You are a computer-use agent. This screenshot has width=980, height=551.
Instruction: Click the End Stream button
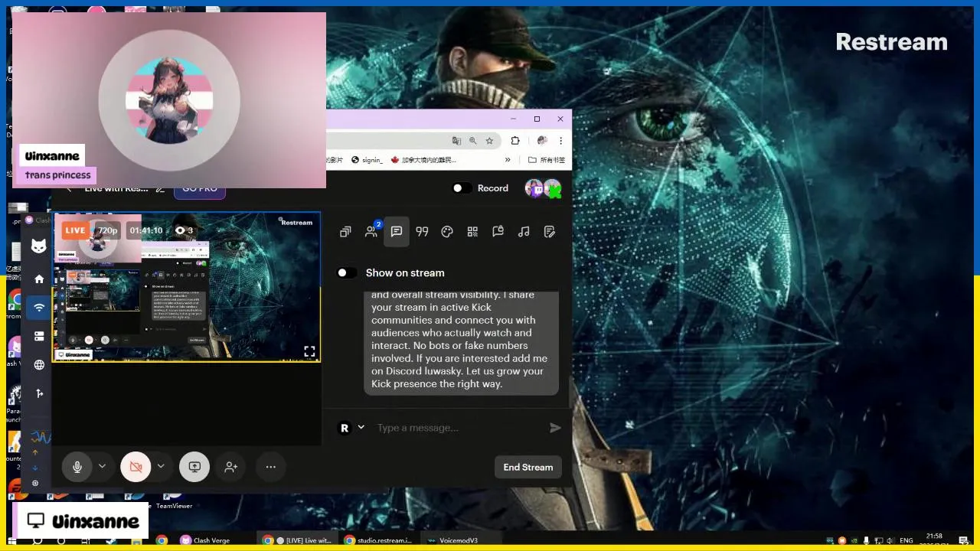pos(528,468)
